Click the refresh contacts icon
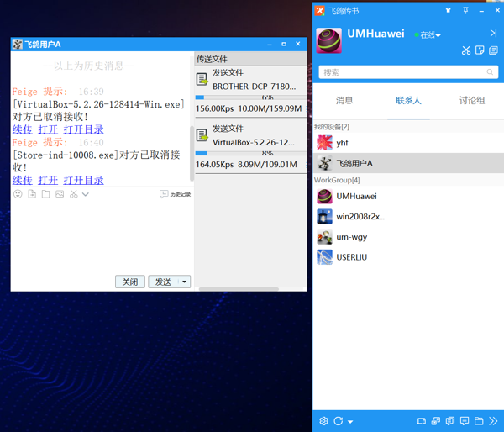The width and height of the screenshot is (504, 432). [338, 421]
